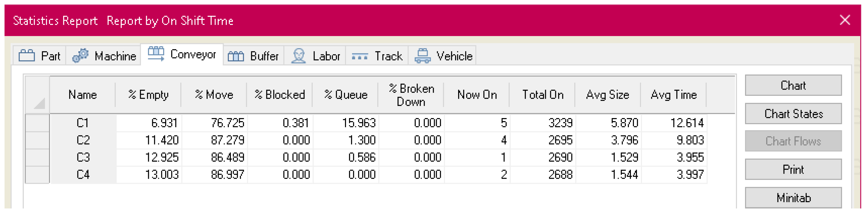Click the Avg Time column header

tap(673, 95)
